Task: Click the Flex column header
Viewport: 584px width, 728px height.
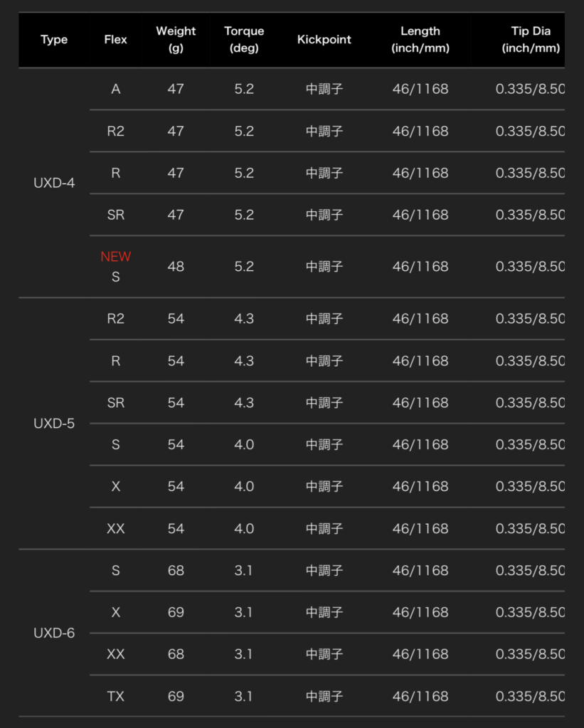Action: point(115,40)
